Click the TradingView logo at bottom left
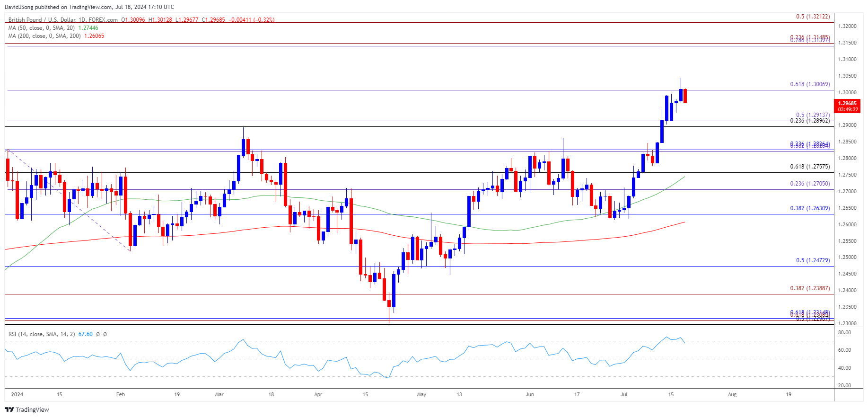The height and width of the screenshot is (418, 868). coord(27,409)
